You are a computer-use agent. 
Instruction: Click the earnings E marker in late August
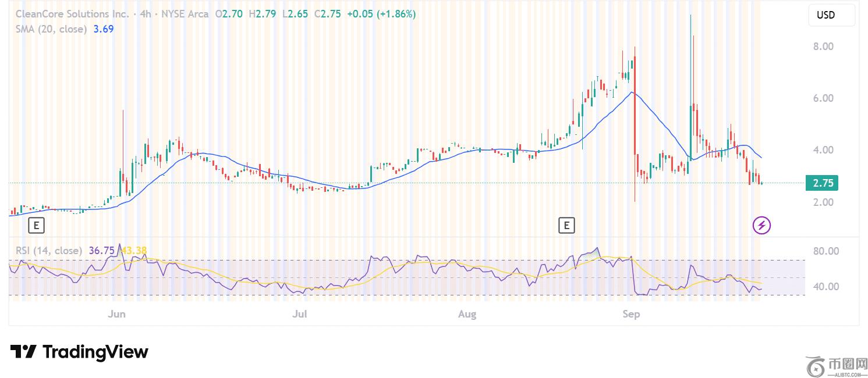pos(566,224)
